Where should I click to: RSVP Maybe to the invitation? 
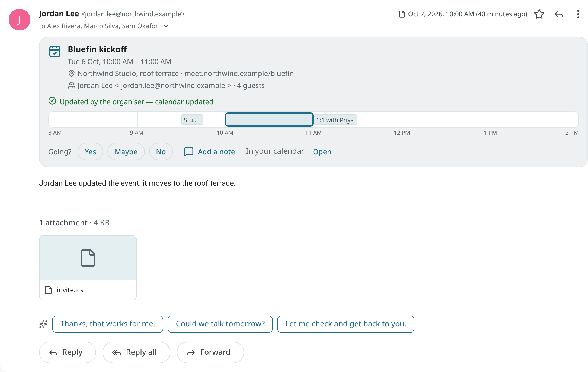[126, 152]
